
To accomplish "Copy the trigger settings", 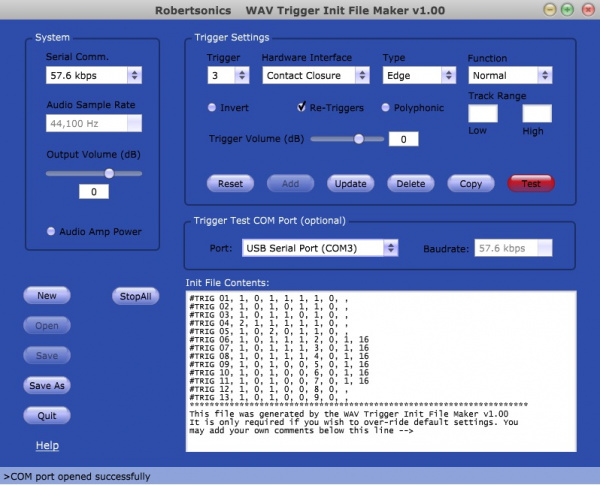I will [x=471, y=184].
